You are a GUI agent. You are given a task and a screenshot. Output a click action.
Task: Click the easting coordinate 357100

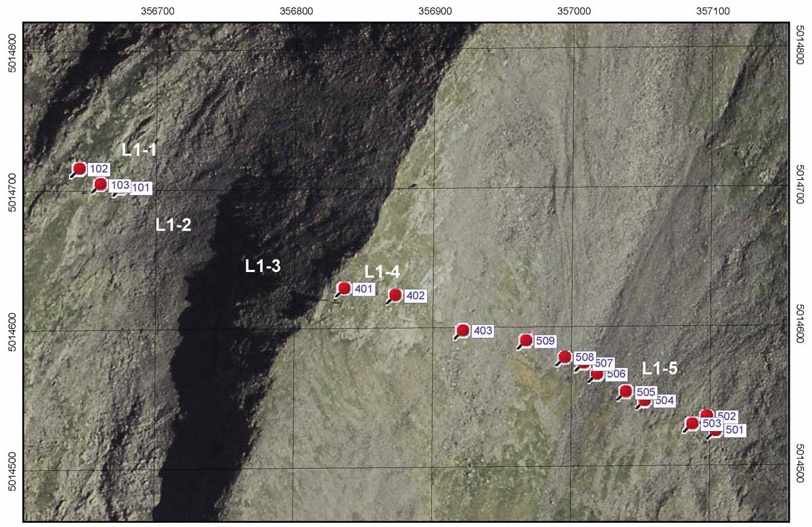[x=713, y=10]
